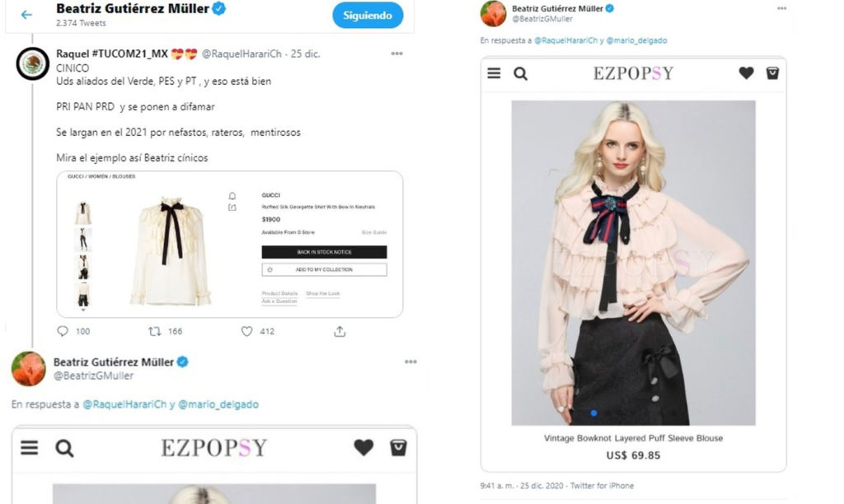The image size is (844, 504).
Task: Open reply icon on Raquel's tweet
Action: [x=63, y=331]
